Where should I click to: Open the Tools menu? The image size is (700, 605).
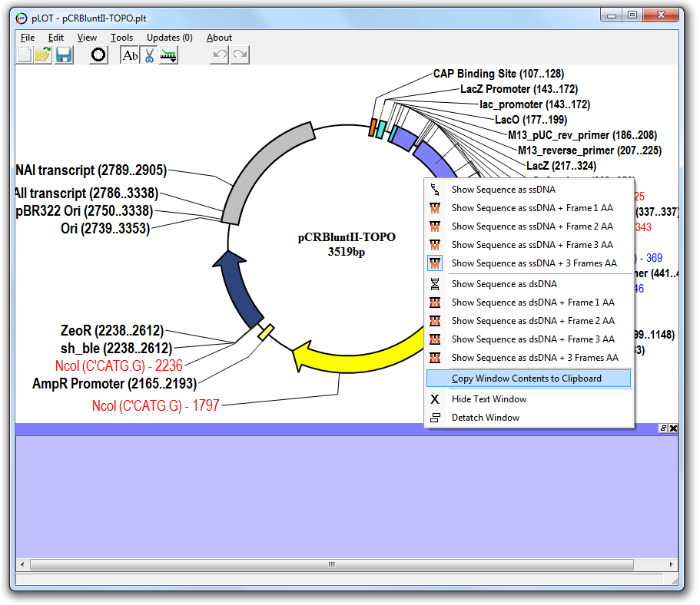(121, 37)
